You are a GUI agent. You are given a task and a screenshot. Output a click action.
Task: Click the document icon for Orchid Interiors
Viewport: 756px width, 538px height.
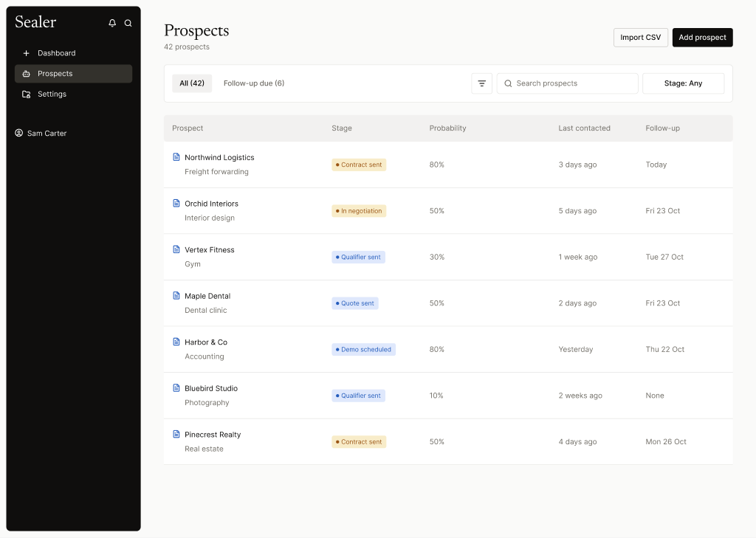click(x=176, y=203)
